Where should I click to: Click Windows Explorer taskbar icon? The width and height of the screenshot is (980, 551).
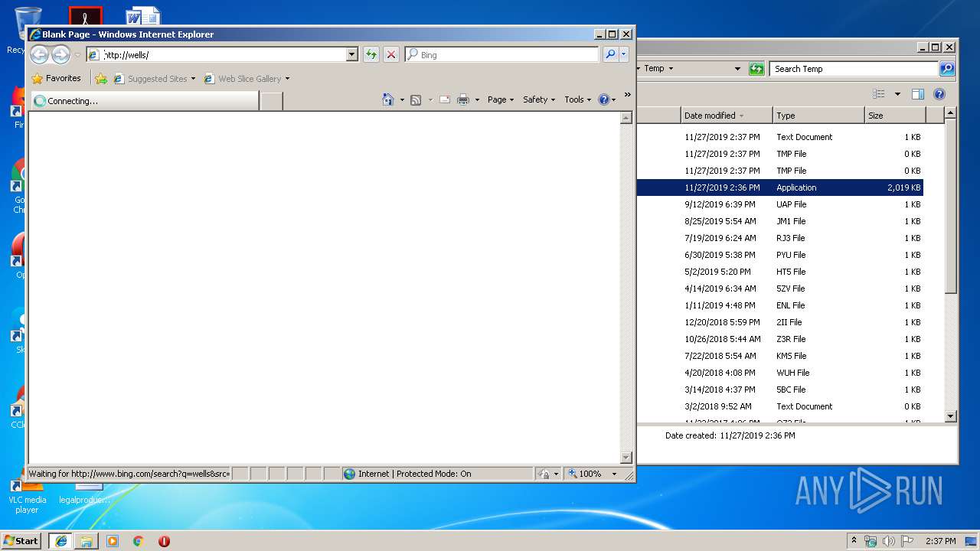point(87,540)
